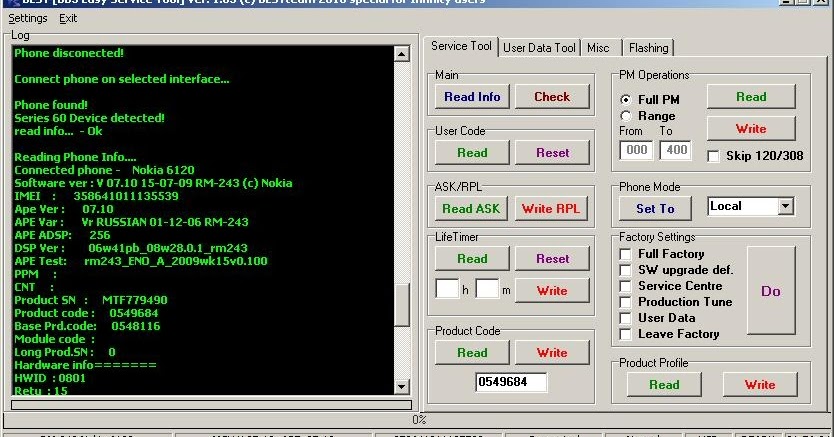The image size is (834, 437).
Task: Read the Product Profile
Action: pos(664,384)
